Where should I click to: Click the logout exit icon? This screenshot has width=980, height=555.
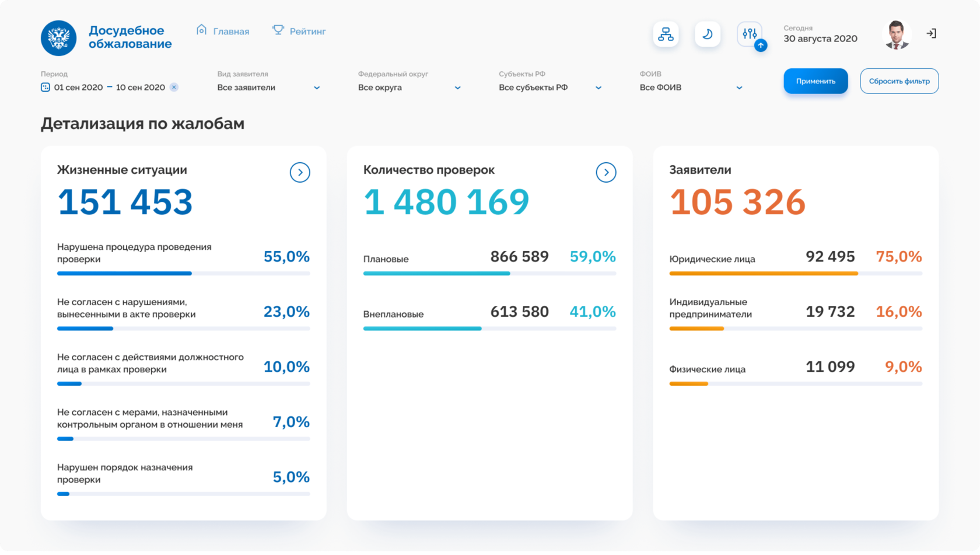tap(932, 34)
